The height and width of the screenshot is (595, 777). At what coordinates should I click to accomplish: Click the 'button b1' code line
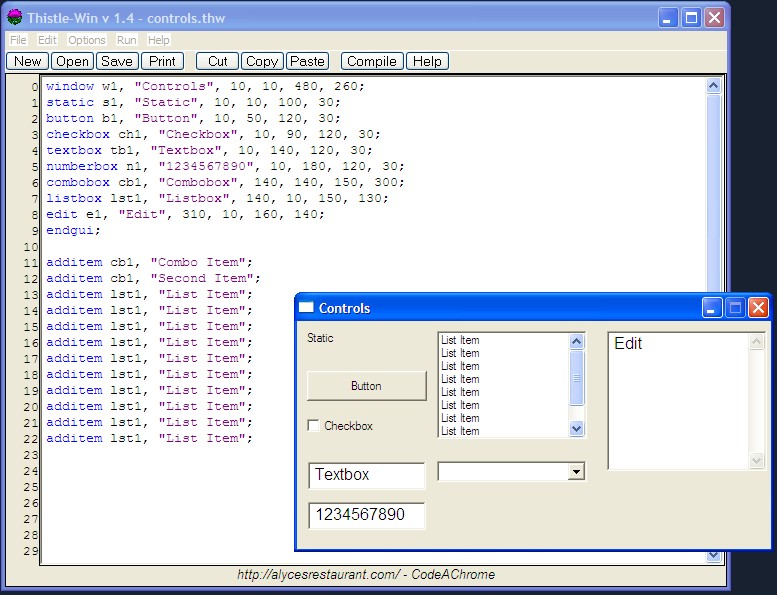[193, 118]
